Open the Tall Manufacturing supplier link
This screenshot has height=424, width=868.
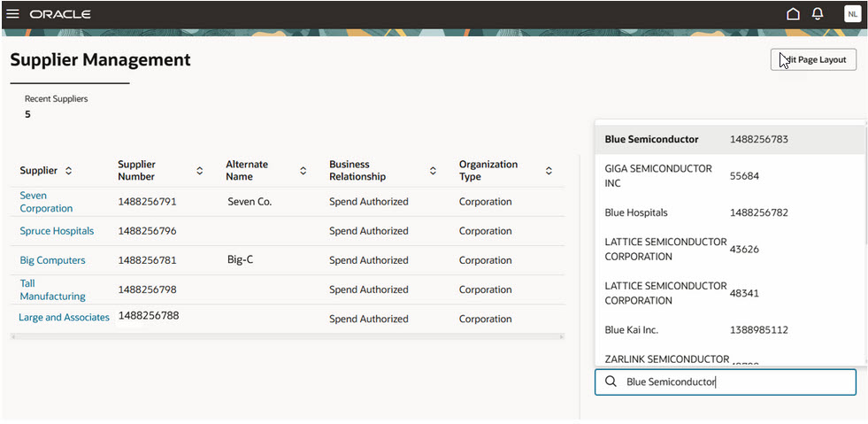[x=52, y=289]
